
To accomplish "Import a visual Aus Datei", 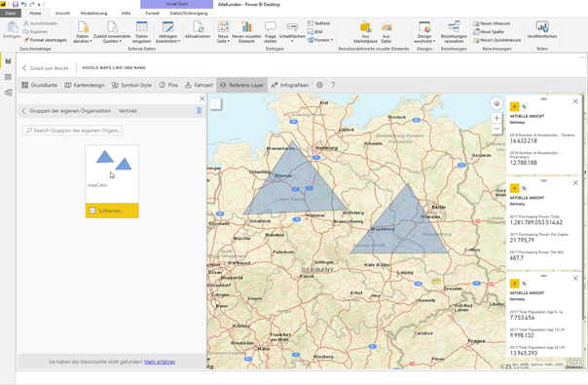I will click(386, 32).
